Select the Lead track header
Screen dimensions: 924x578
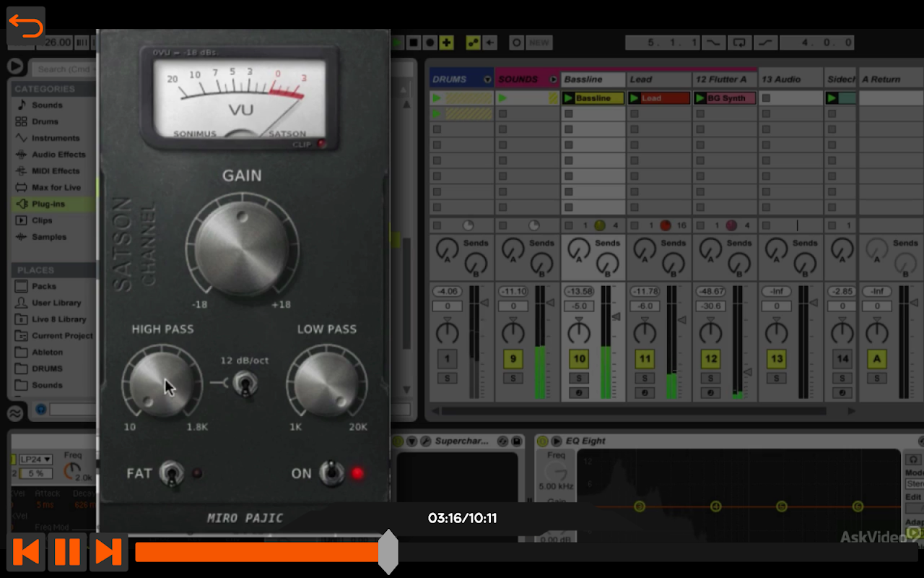click(x=659, y=79)
